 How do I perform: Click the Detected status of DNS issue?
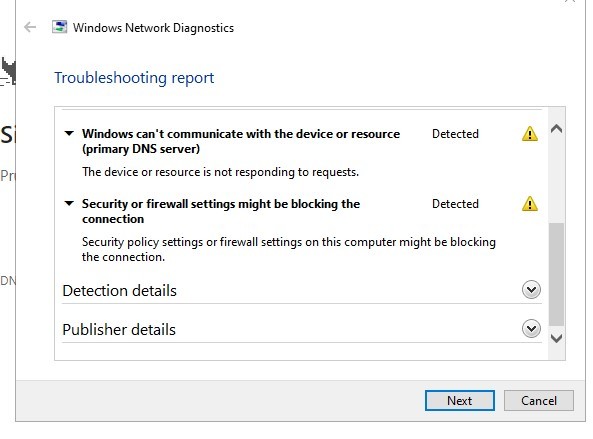(455, 134)
